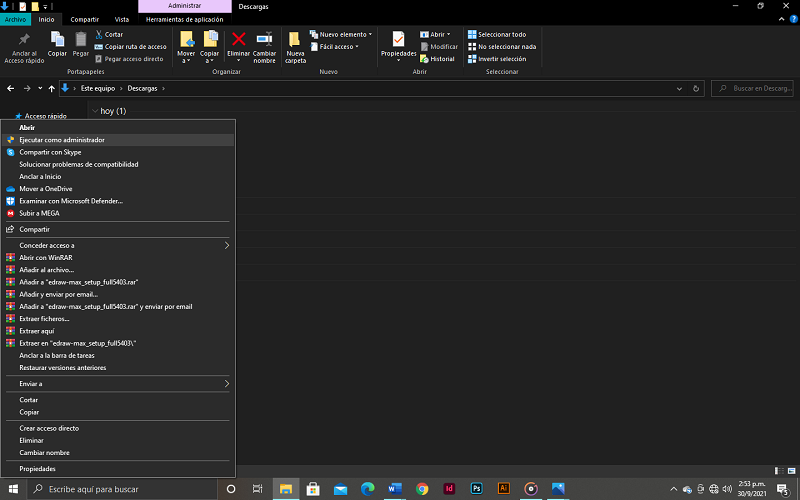Viewport: 800px width, 500px height.
Task: Click Pegar acceso directo
Action: [x=129, y=59]
